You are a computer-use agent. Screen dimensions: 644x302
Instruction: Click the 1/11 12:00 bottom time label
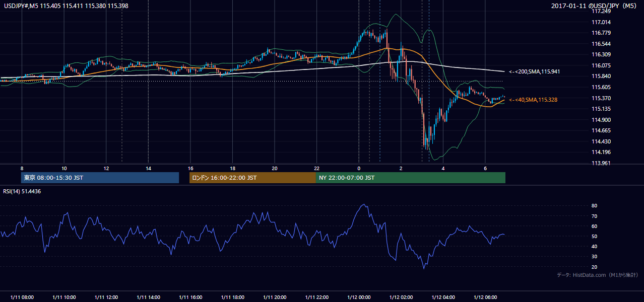tap(106, 297)
